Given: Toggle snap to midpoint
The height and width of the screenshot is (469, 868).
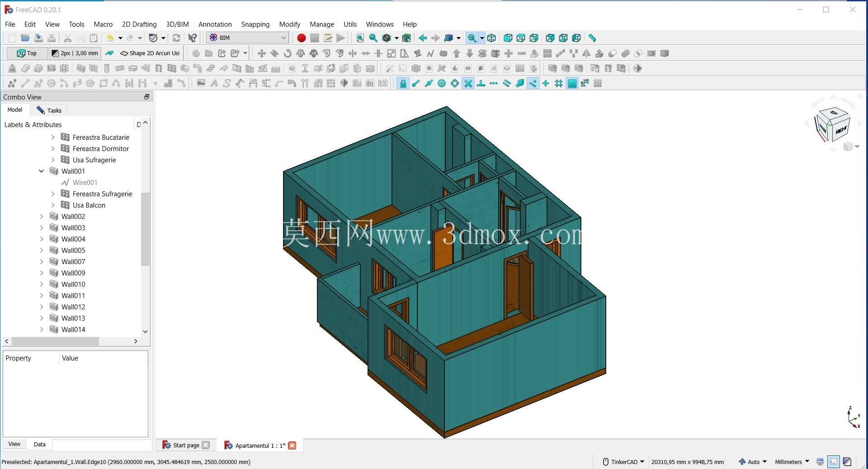Looking at the screenshot, I should click(x=429, y=83).
